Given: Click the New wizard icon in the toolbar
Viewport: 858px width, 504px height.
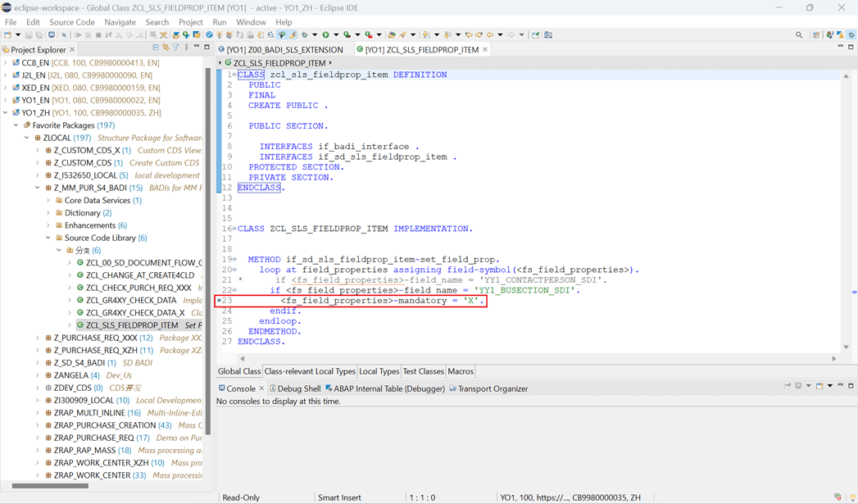Looking at the screenshot, I should click(x=7, y=34).
